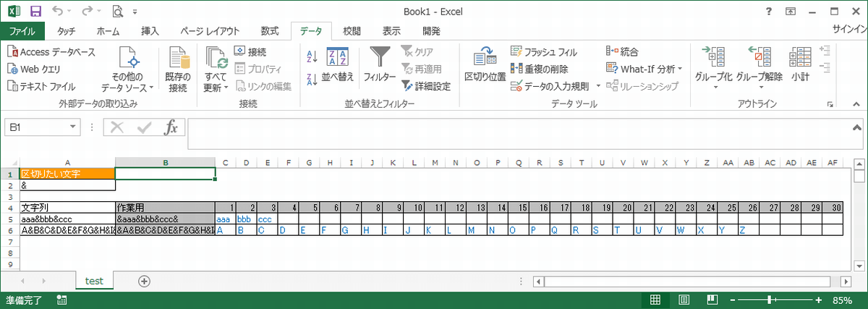Open the Name Box dropdown arrow
Screen dimensions: 868x309
(x=72, y=127)
